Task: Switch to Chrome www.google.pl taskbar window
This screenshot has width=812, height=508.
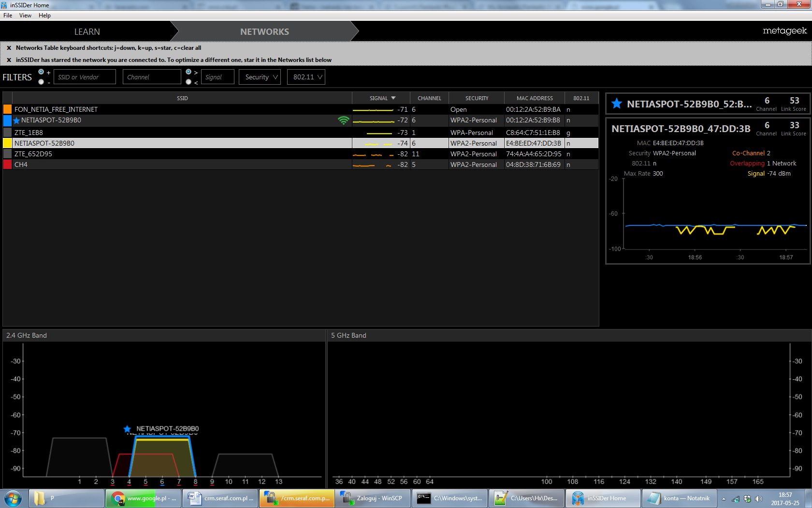Action: pos(144,498)
